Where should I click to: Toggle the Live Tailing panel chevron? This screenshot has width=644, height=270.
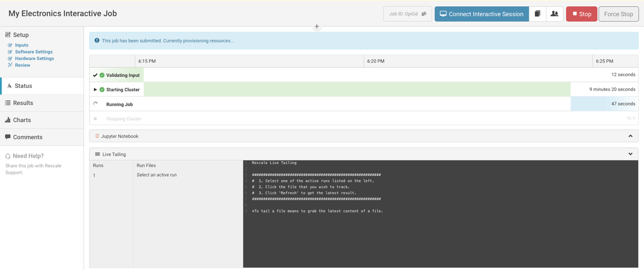pos(630,154)
